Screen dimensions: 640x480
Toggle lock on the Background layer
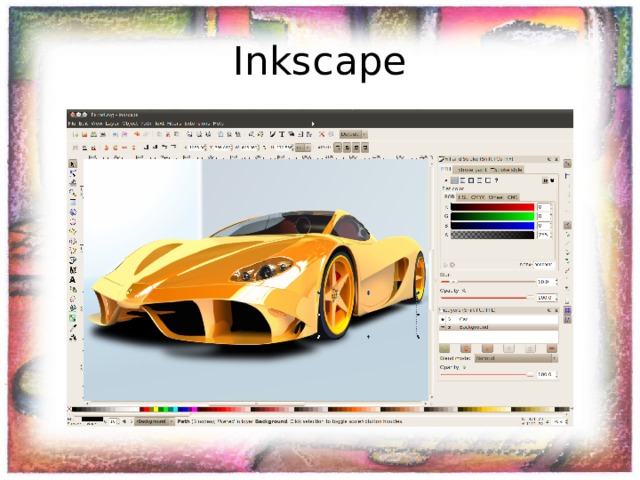pyautogui.click(x=449, y=327)
